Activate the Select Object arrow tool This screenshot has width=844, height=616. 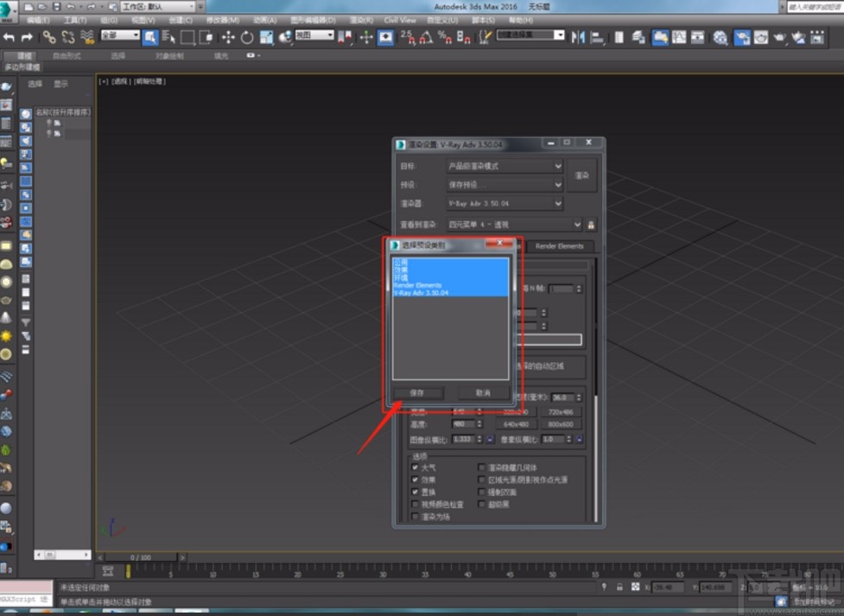(150, 37)
